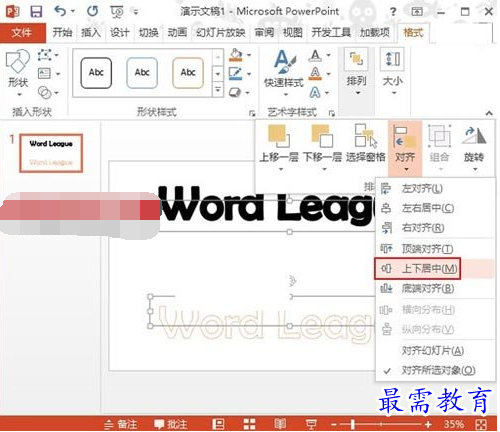This screenshot has height=432, width=500.
Task: Apply the blue-outline Abc shape style
Action: pyautogui.click(x=142, y=73)
